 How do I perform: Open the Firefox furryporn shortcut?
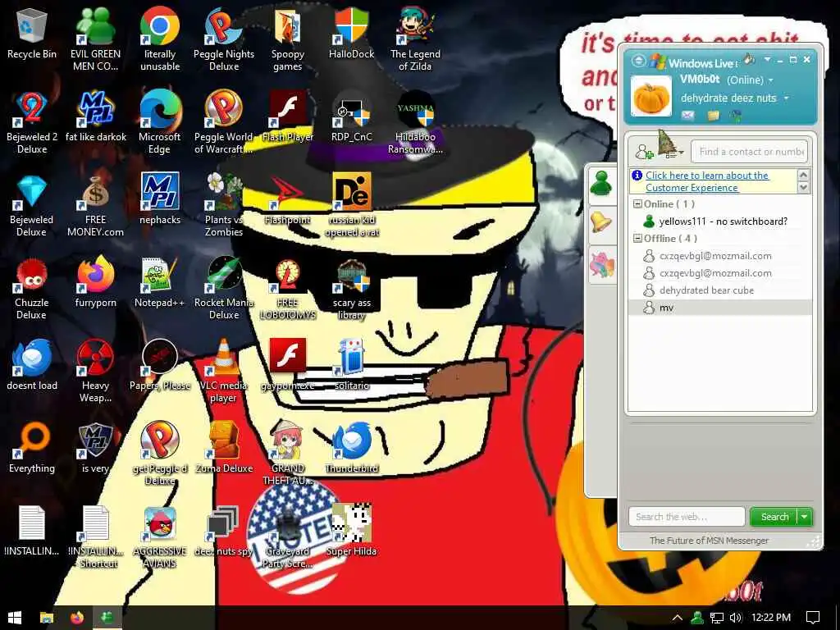click(x=95, y=282)
